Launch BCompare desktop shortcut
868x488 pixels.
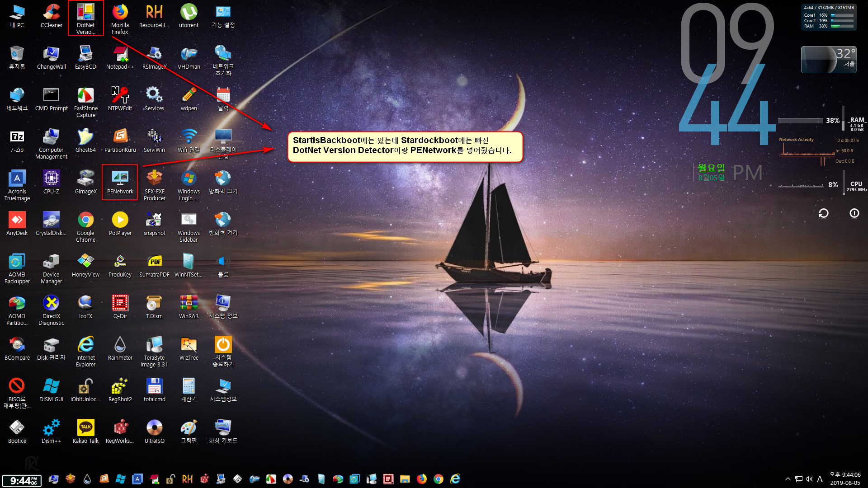pyautogui.click(x=17, y=348)
